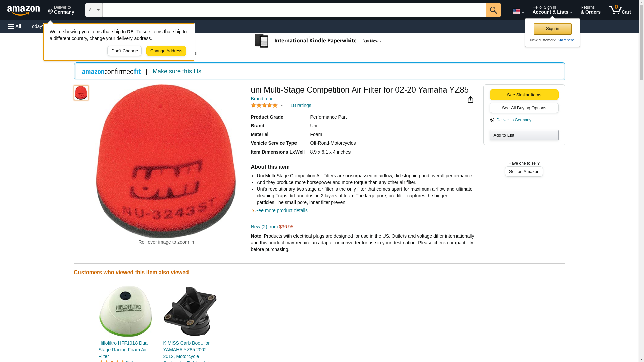Click the share icon beside product title

click(470, 100)
